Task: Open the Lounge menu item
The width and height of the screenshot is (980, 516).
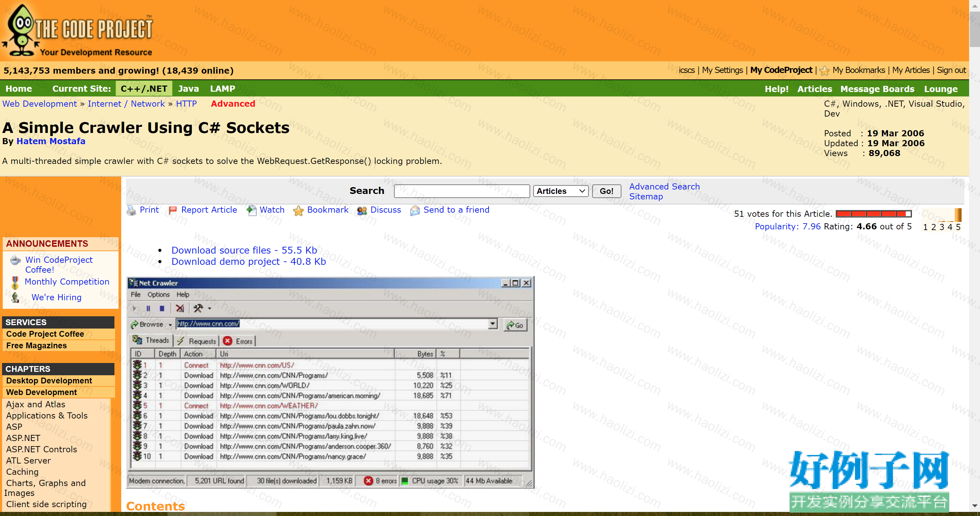Action: click(x=941, y=89)
